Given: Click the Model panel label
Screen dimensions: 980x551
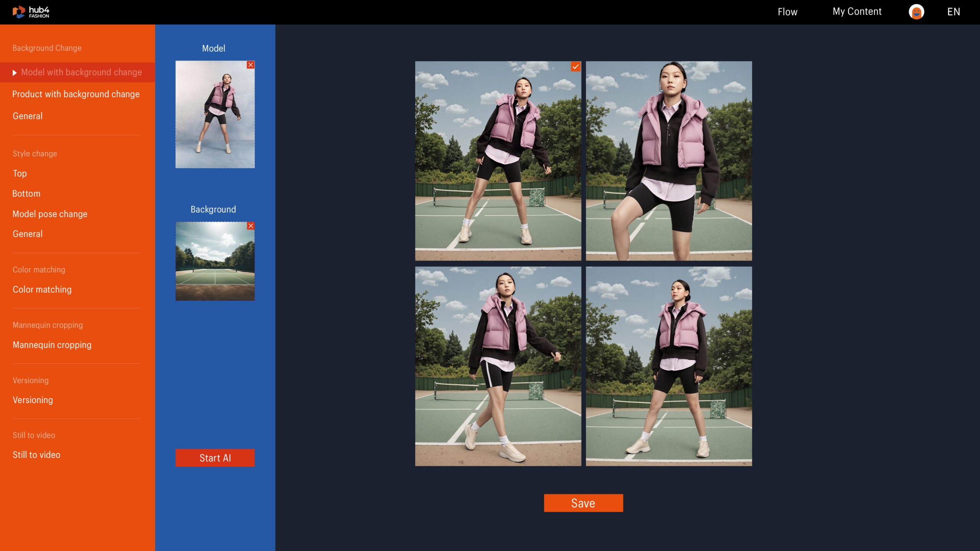Looking at the screenshot, I should click(x=214, y=49).
